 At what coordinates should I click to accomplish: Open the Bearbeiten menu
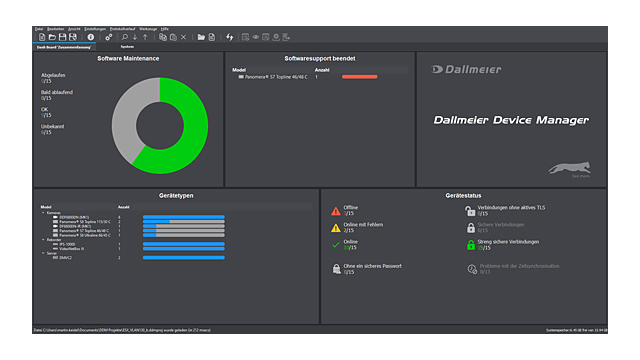tap(56, 29)
